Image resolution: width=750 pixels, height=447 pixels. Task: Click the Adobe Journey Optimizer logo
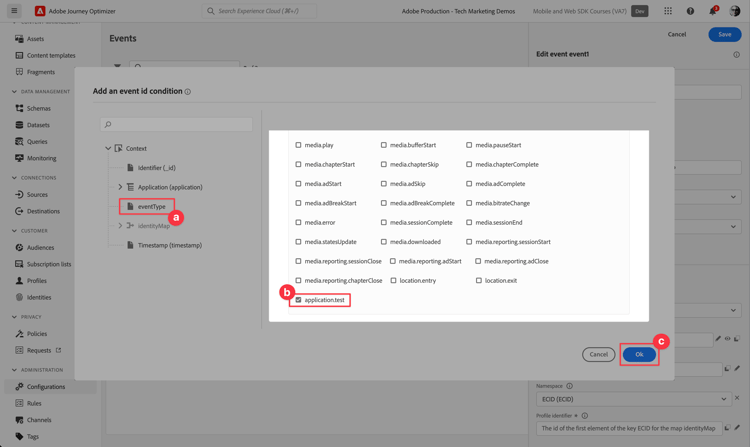click(x=40, y=11)
